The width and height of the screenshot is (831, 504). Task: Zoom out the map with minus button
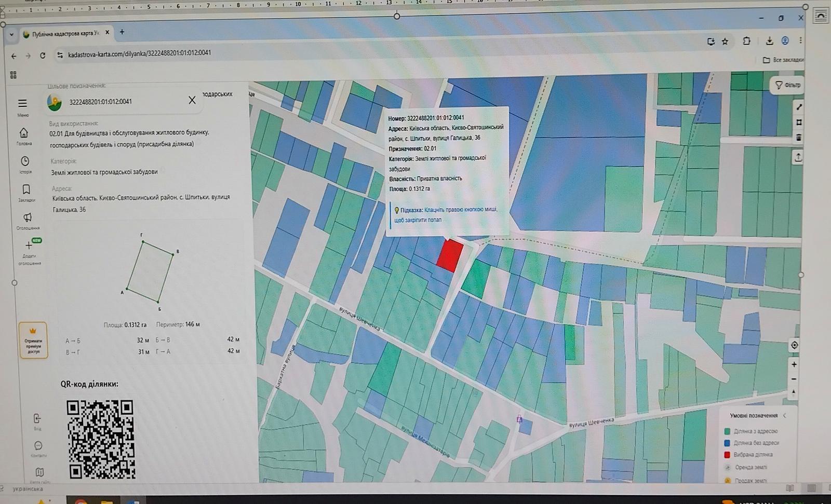pos(794,379)
